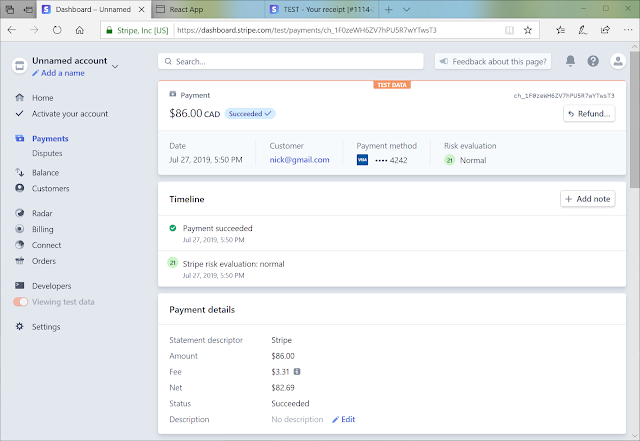
Task: Click the green lock security icon
Action: coord(109,30)
